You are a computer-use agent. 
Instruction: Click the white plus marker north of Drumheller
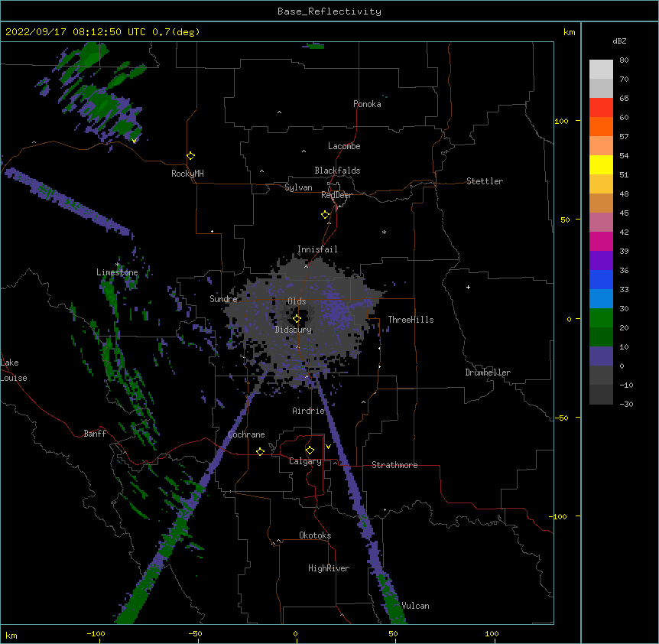[x=468, y=287]
